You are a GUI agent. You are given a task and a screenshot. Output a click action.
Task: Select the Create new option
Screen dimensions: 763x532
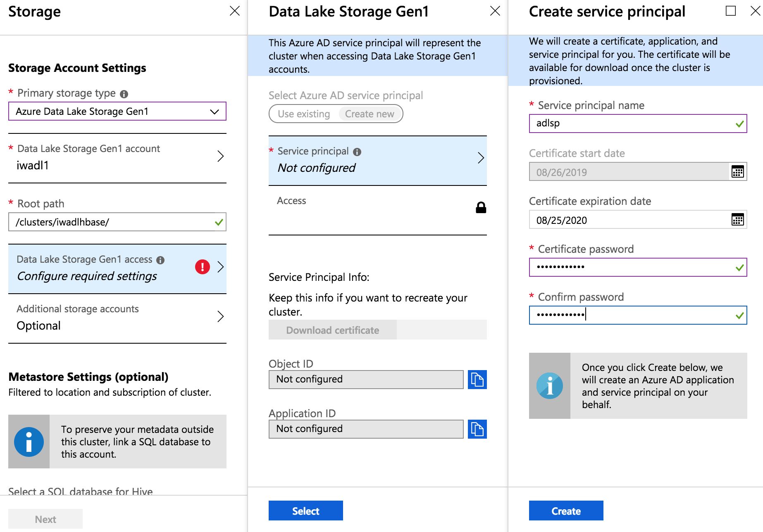(370, 114)
